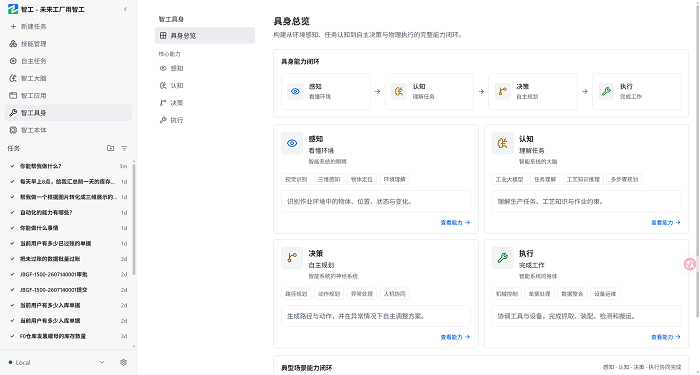
Task: Click the 物体定位 tag
Action: (x=362, y=179)
